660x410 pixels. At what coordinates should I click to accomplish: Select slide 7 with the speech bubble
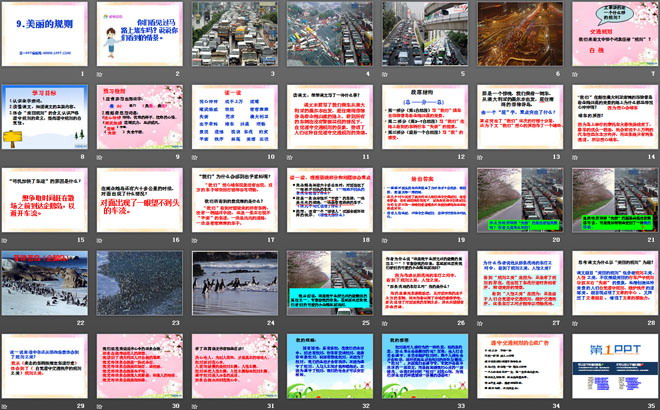(615, 34)
